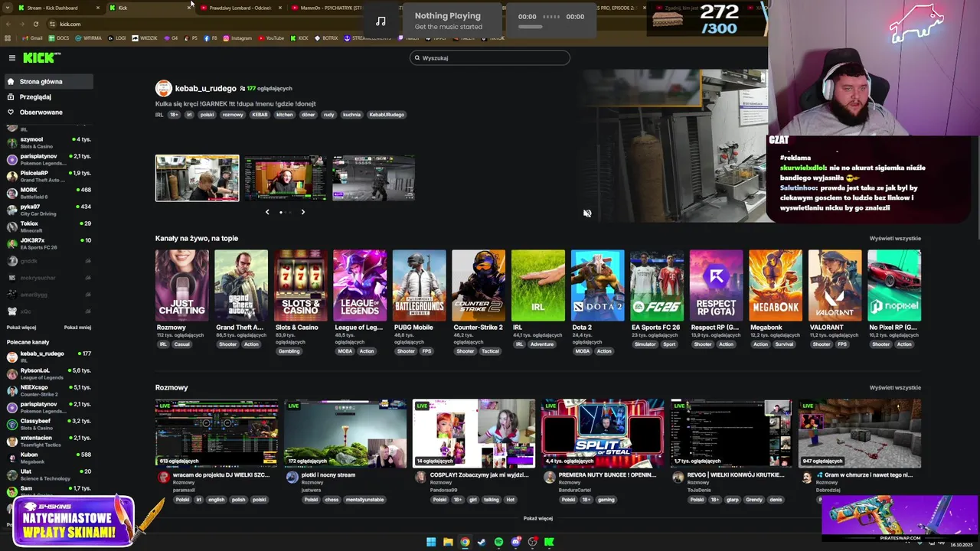Image resolution: width=980 pixels, height=551 pixels.
Task: Reload the page with the browser refresh button
Action: click(35, 24)
